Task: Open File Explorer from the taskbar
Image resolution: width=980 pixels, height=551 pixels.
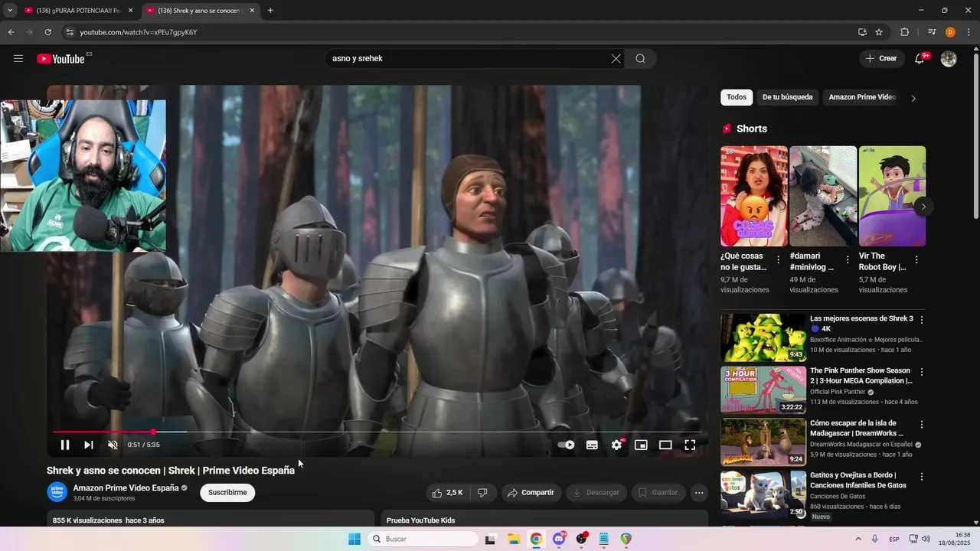Action: pyautogui.click(x=514, y=540)
